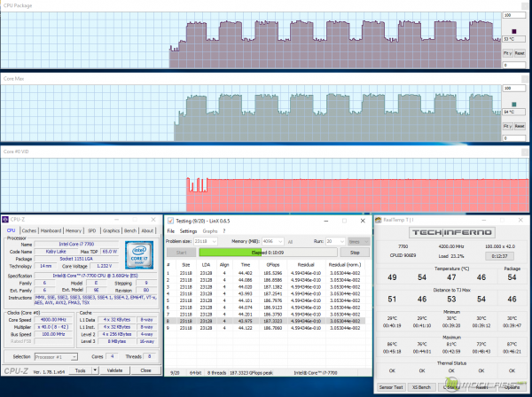
Task: Click the Tools button in CPU-Z
Action: 81,370
